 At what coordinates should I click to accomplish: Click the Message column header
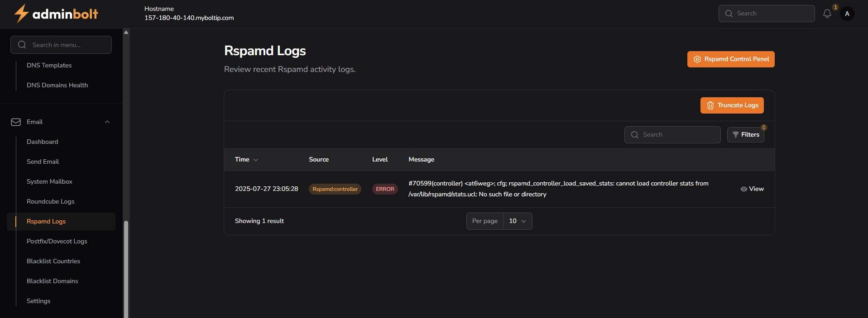click(421, 160)
